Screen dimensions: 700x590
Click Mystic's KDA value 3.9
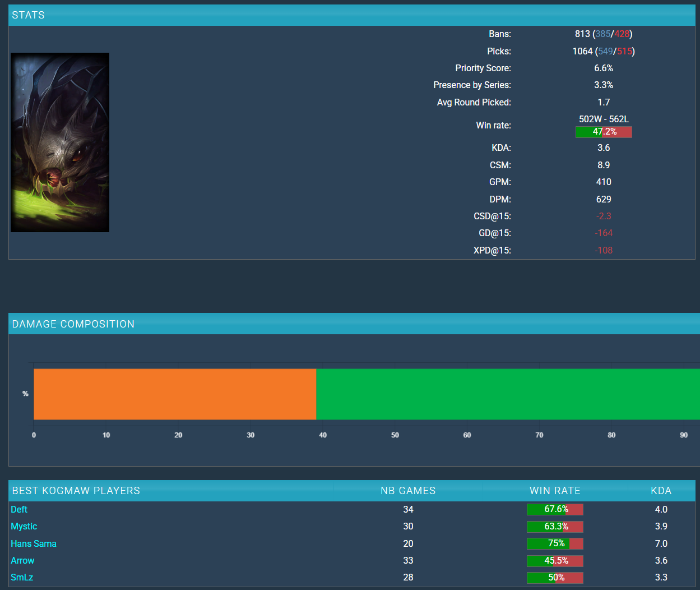pyautogui.click(x=661, y=526)
